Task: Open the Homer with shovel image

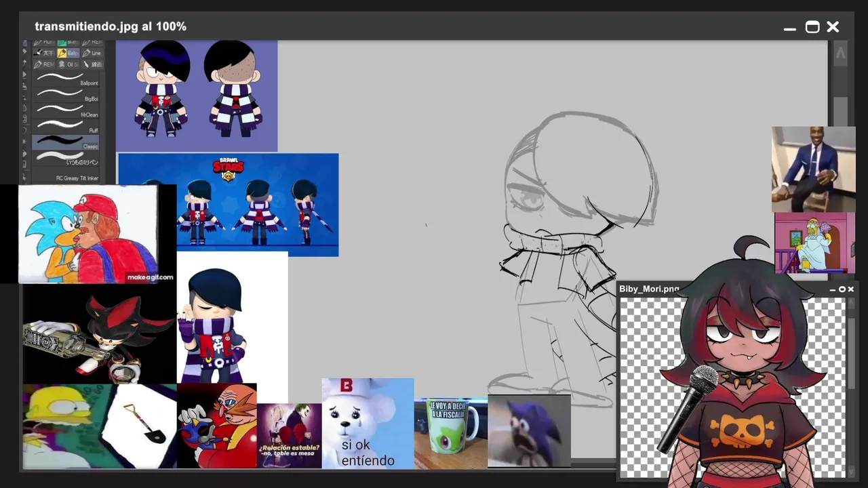Action: click(x=100, y=426)
